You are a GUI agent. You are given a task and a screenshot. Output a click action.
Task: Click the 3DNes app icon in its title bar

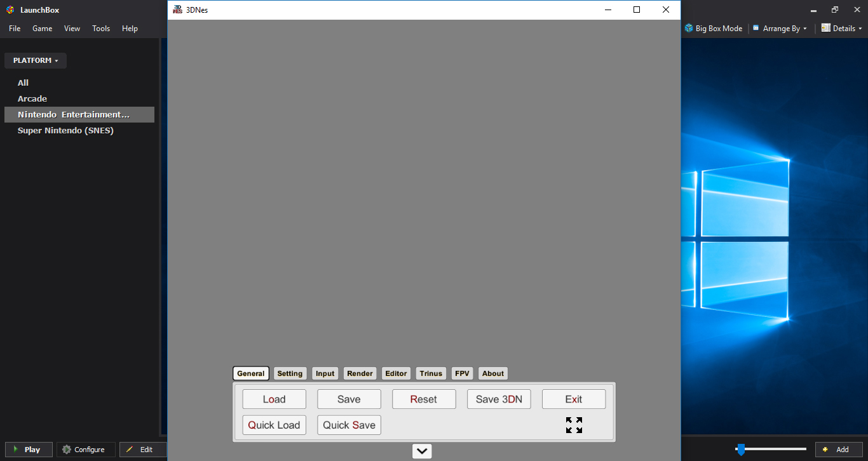pos(178,10)
